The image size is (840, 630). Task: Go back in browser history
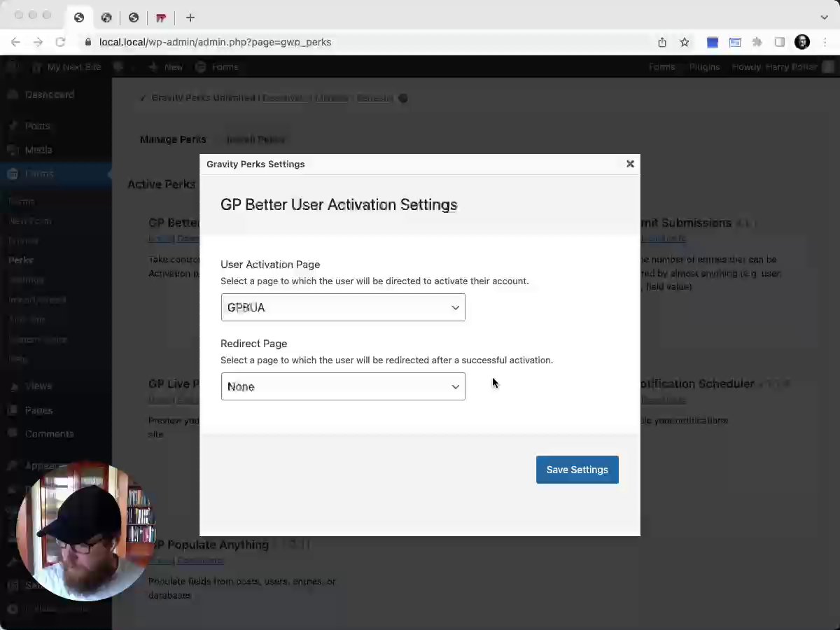pos(15,42)
